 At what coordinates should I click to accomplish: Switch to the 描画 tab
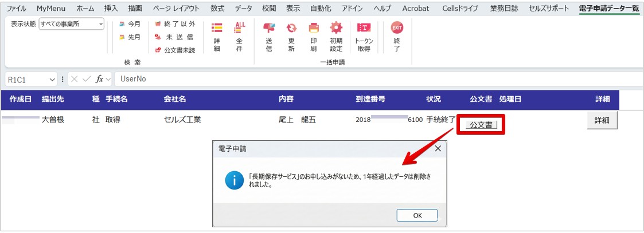pos(135,8)
